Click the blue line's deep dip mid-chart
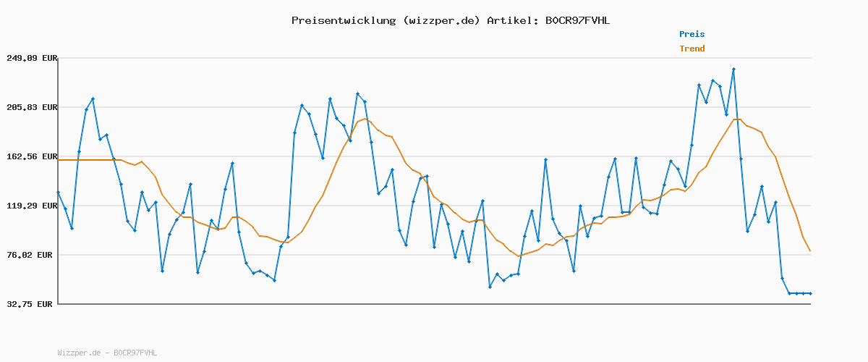The image size is (868, 362). coord(490,287)
